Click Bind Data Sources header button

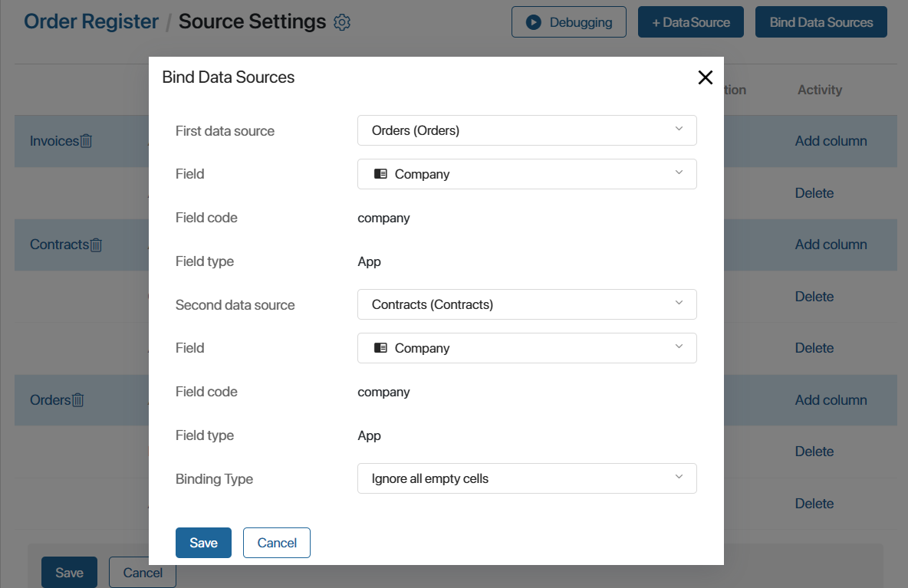click(x=821, y=22)
